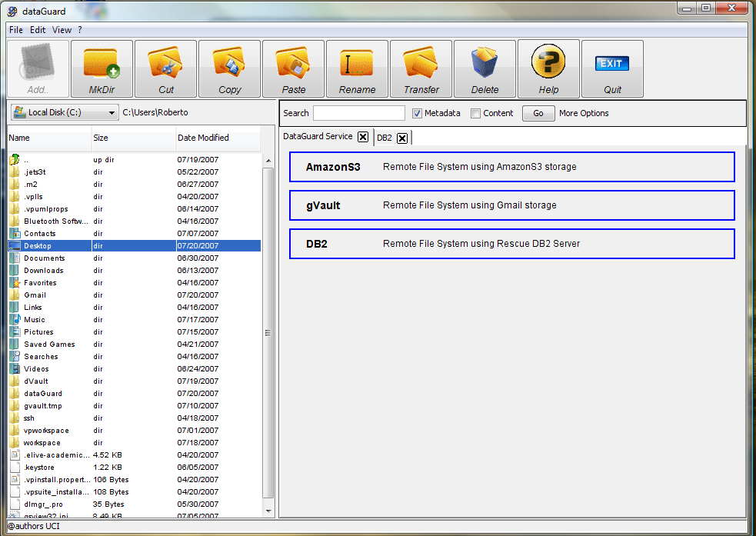Click the MkDir folder toolbar icon
This screenshot has width=756, height=536.
click(x=102, y=64)
